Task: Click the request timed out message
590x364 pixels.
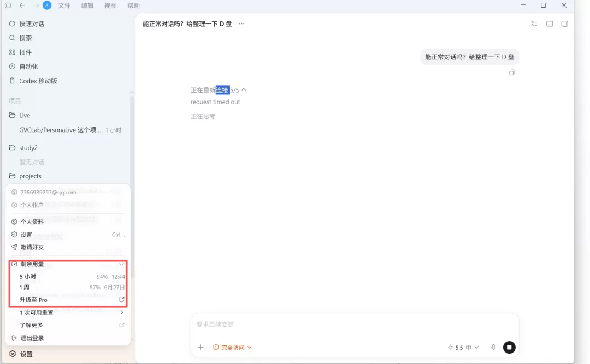Action: point(215,102)
